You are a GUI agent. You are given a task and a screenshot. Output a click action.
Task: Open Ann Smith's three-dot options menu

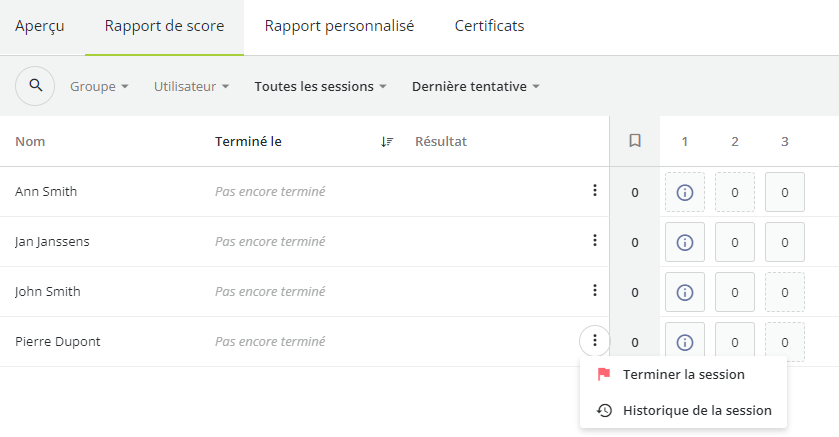(594, 190)
